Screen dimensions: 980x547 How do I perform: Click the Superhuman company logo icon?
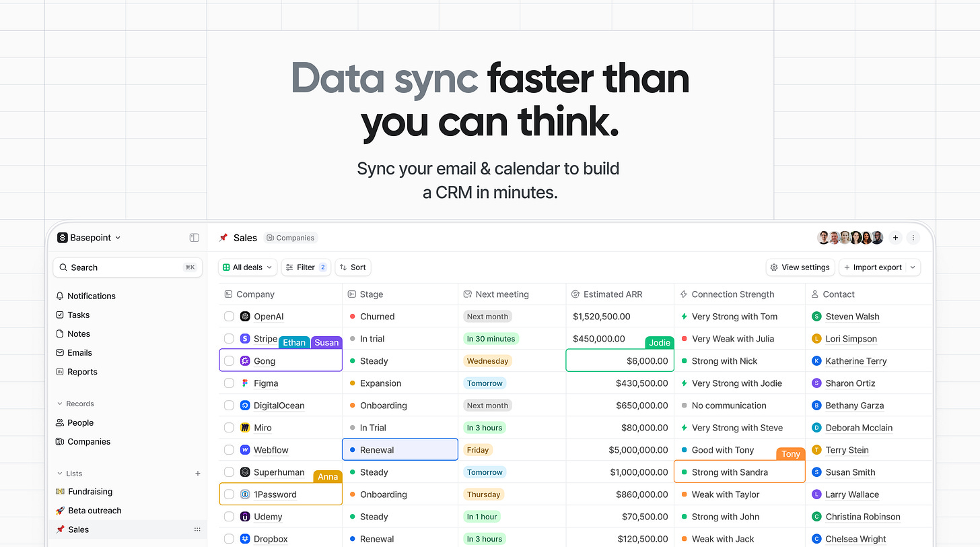click(245, 472)
